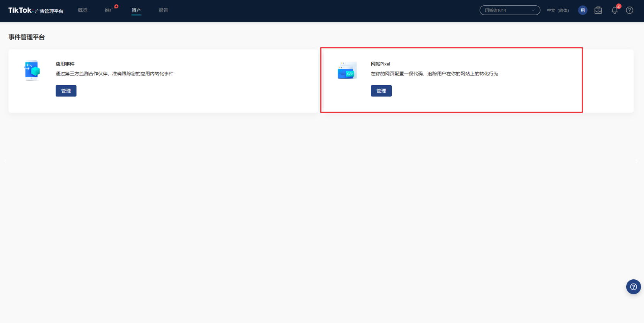Click the 网站Pixel card title

(381, 64)
